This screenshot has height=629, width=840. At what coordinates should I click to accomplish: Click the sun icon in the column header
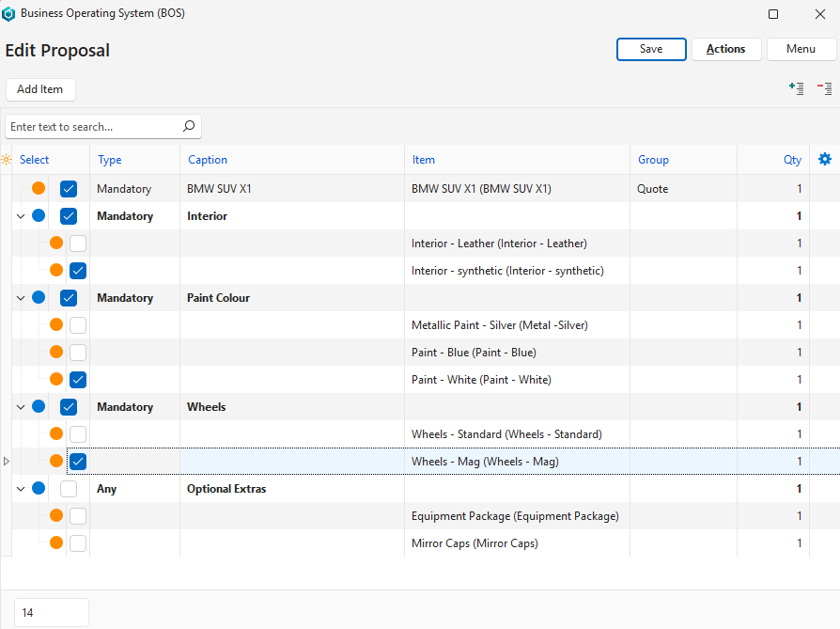tap(8, 160)
